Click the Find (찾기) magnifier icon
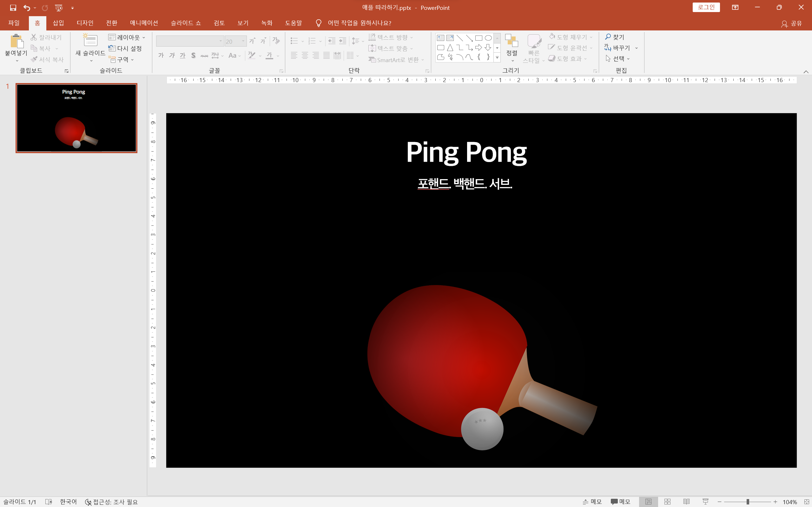This screenshot has width=812, height=507. (x=608, y=37)
